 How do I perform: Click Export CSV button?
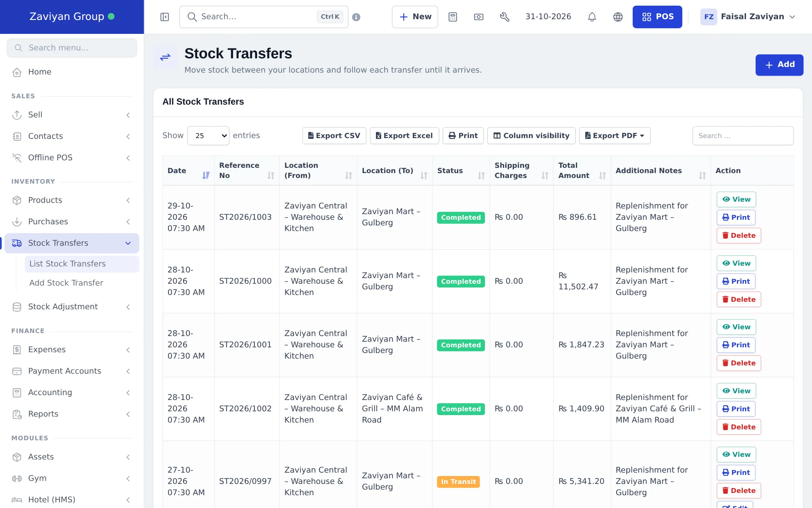click(x=334, y=135)
